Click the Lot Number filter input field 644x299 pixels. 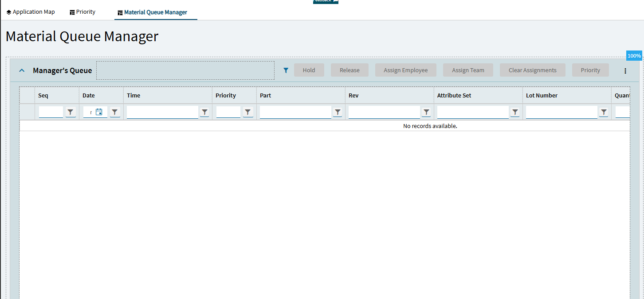(x=562, y=112)
